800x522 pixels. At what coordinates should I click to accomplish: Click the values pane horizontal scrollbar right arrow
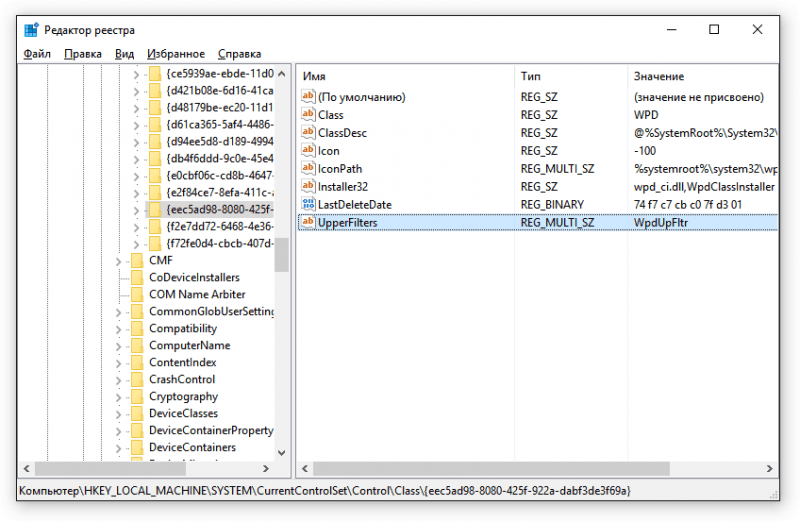coord(769,468)
